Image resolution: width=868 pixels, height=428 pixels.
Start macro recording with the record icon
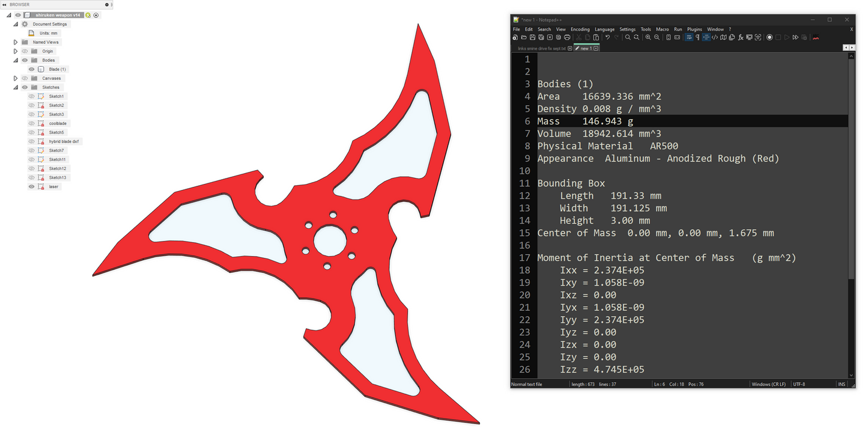point(769,37)
